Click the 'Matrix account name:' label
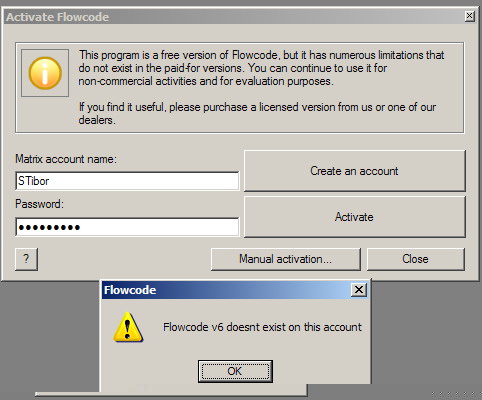This screenshot has height=400, width=482. 66,159
